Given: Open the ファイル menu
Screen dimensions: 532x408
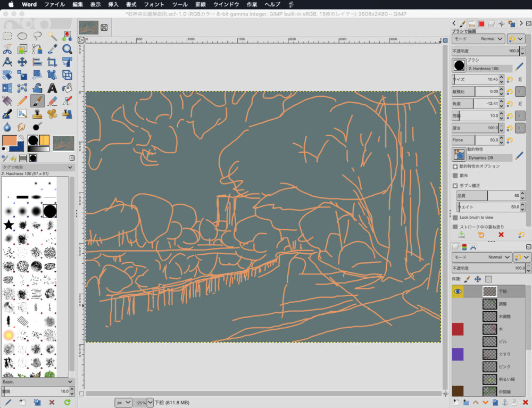Looking at the screenshot, I should [54, 4].
